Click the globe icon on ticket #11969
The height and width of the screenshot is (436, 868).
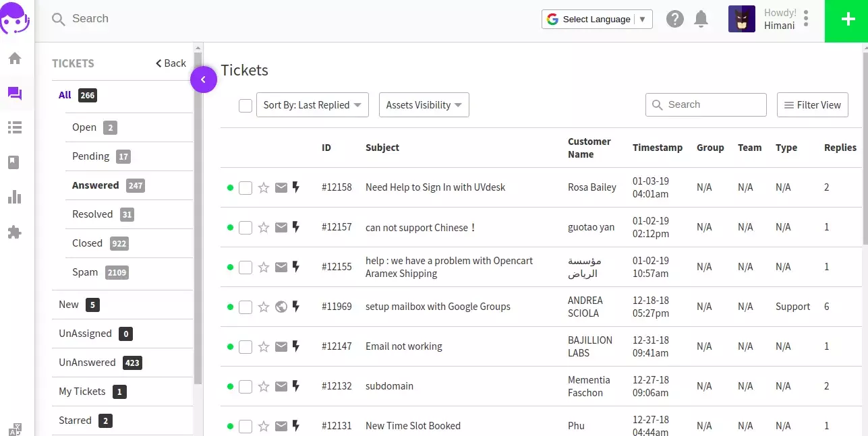coord(281,307)
